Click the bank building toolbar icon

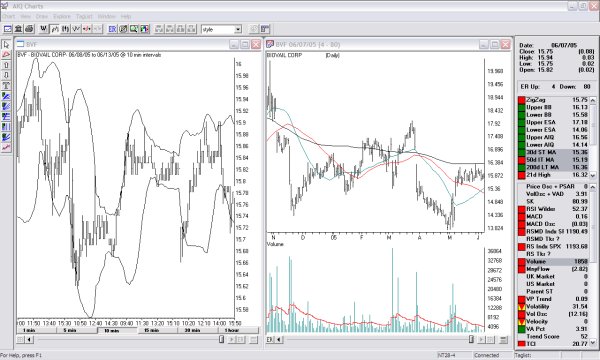(x=18, y=29)
